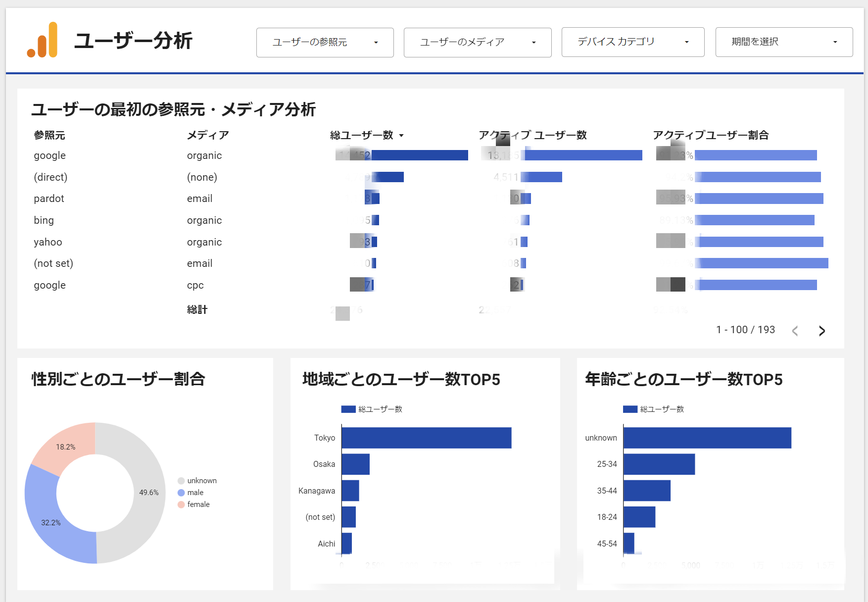
Task: Click the sort arrow beside 総ユーザー数 header
Action: pyautogui.click(x=401, y=136)
